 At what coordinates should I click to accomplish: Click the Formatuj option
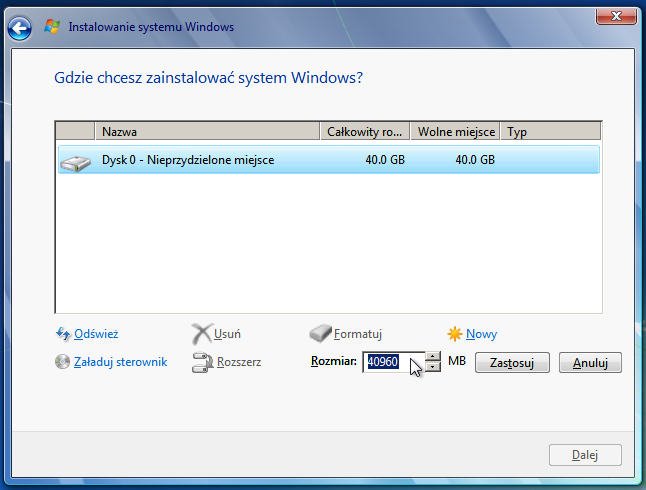tap(358, 334)
